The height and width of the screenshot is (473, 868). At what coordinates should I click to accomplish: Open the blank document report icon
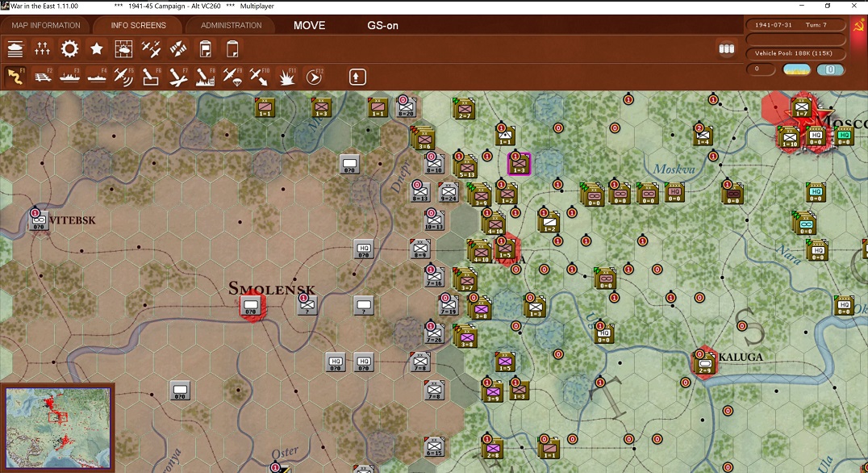[232, 49]
